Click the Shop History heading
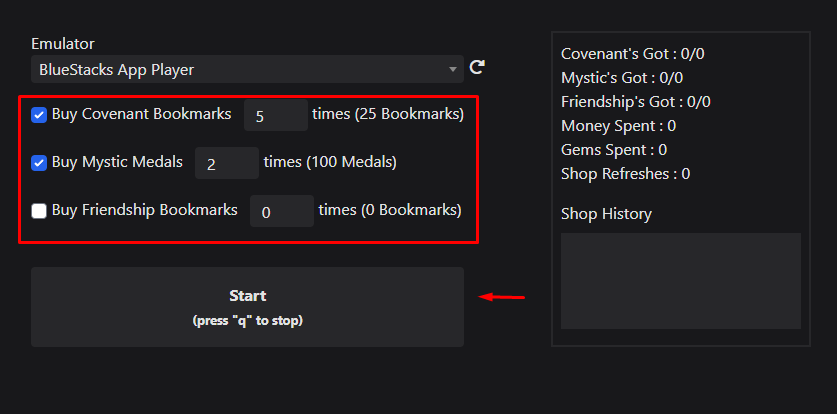This screenshot has width=837, height=414. [606, 214]
